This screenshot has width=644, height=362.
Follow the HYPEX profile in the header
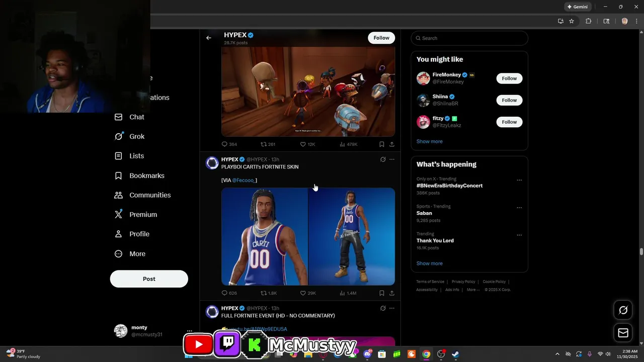381,38
